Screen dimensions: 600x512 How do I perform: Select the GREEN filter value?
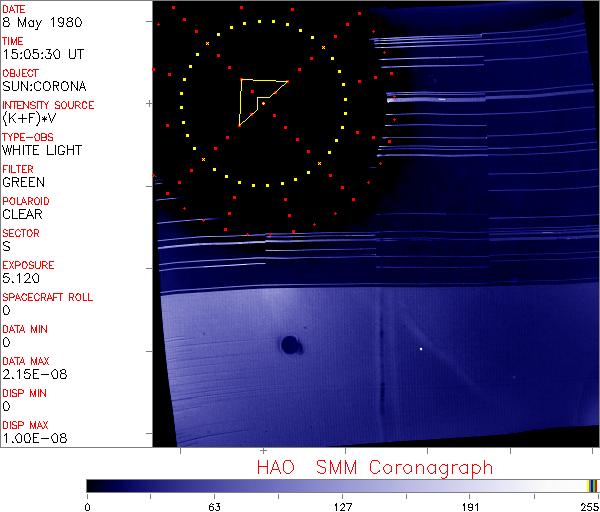[23, 182]
